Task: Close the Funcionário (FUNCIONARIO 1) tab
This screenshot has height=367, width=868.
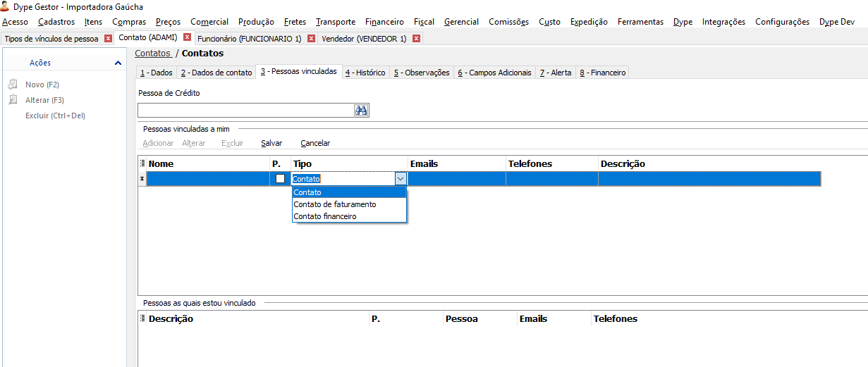Action: [311, 38]
